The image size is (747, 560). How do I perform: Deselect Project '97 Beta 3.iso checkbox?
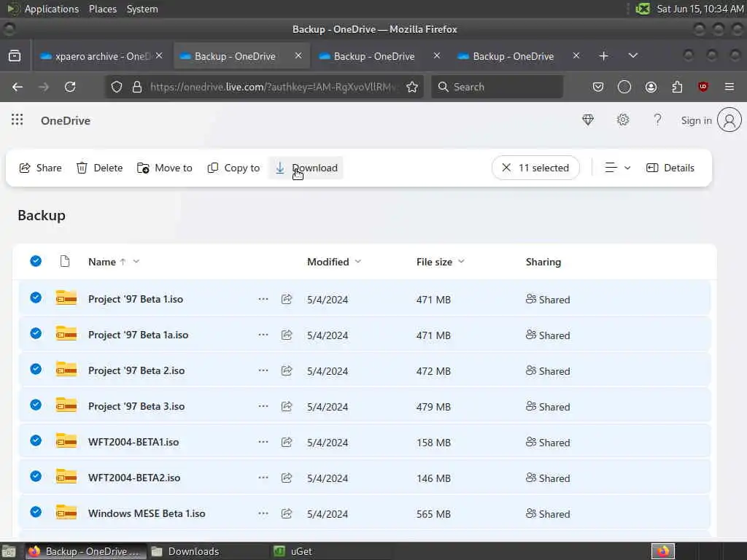pos(36,405)
